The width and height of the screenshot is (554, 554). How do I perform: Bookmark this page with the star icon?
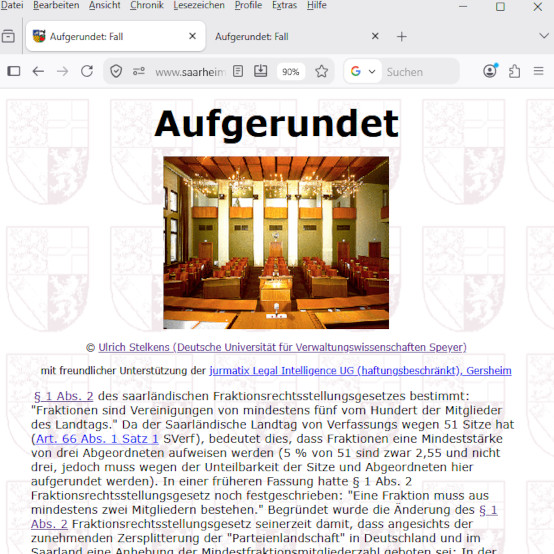coord(322,71)
